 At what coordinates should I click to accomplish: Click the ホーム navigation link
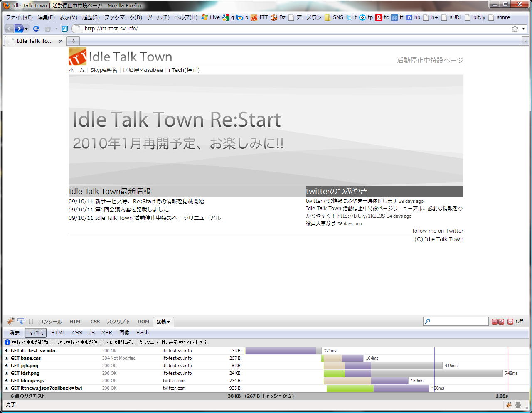(76, 70)
